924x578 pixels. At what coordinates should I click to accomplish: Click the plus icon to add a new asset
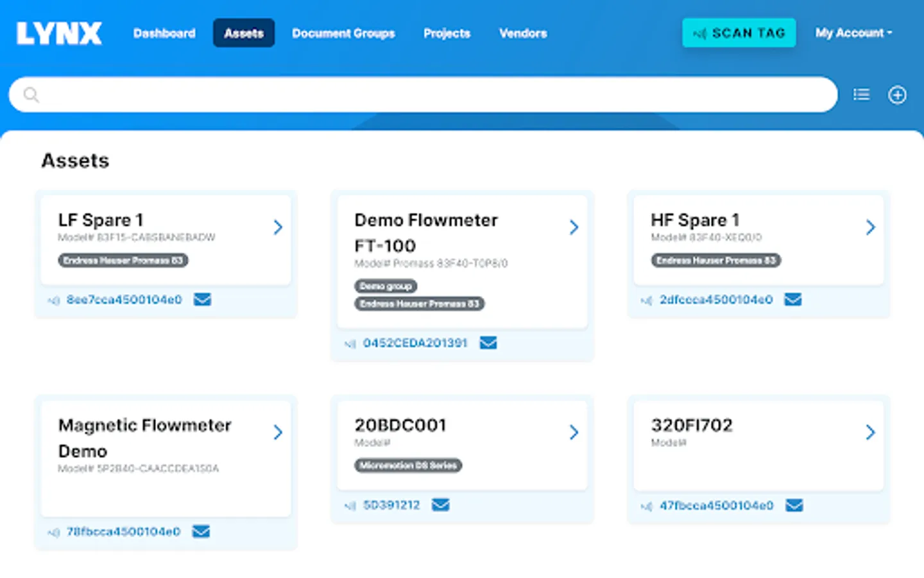(x=898, y=94)
